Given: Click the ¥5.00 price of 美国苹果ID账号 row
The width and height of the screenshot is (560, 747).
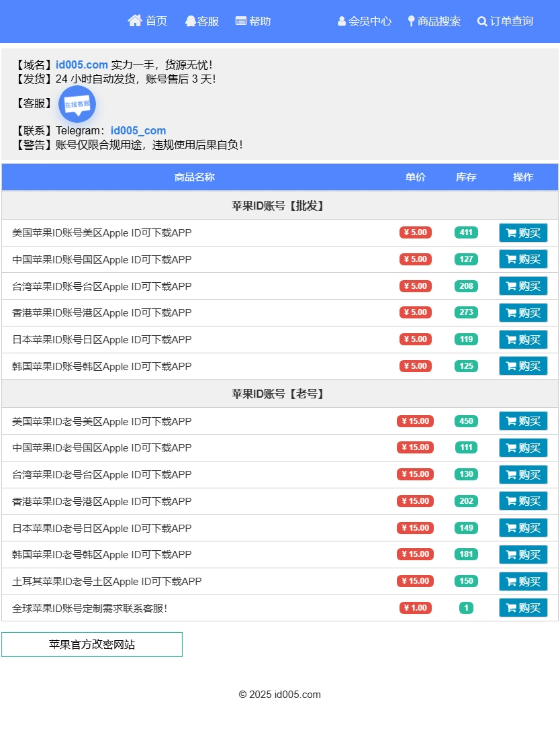Looking at the screenshot, I should pyautogui.click(x=415, y=232).
